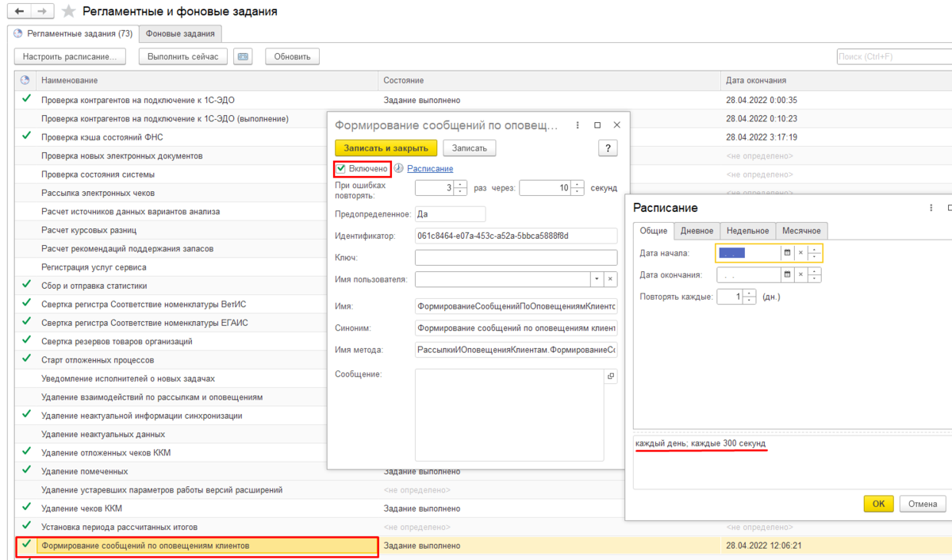
Task: Add page to favorites with the star icon
Action: [70, 11]
